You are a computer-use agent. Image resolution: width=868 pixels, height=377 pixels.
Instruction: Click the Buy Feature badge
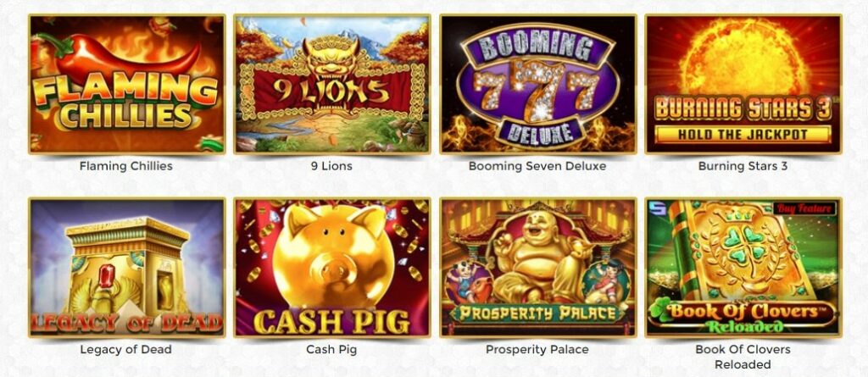pos(805,208)
